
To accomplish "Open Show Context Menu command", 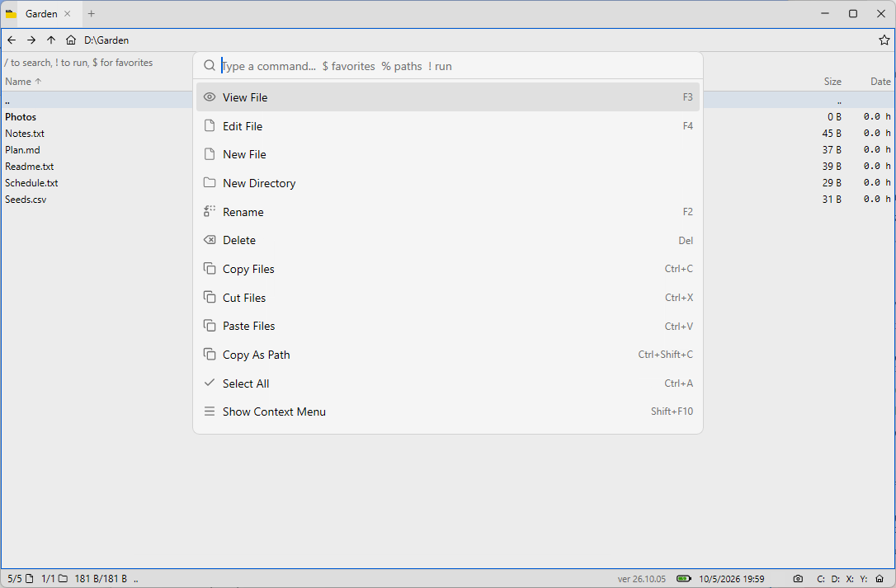I will coord(448,412).
